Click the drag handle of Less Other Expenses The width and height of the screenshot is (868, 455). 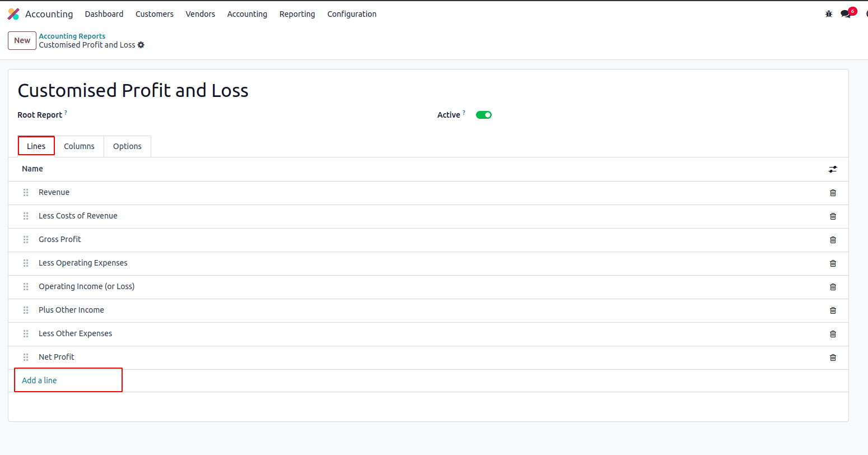[x=26, y=334]
